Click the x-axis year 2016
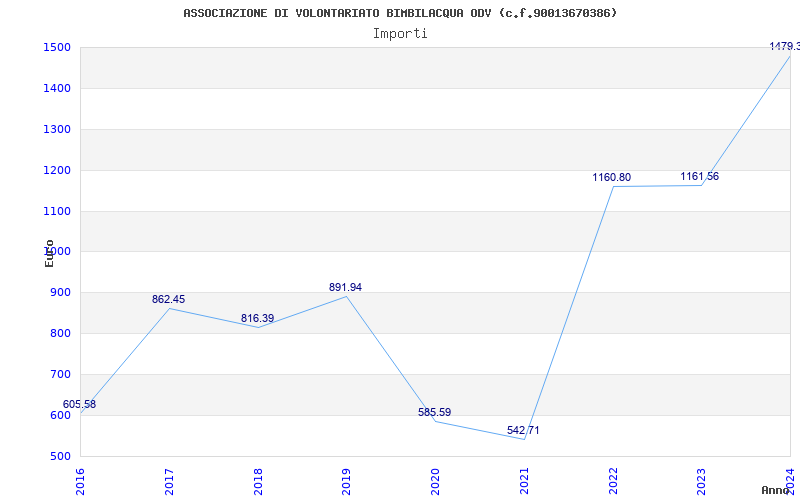Viewport: 800px width, 500px height. (81, 482)
